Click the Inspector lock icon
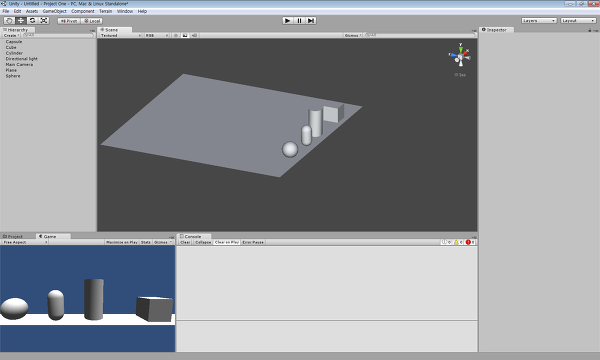Image resolution: width=600 pixels, height=360 pixels. pyautogui.click(x=590, y=30)
